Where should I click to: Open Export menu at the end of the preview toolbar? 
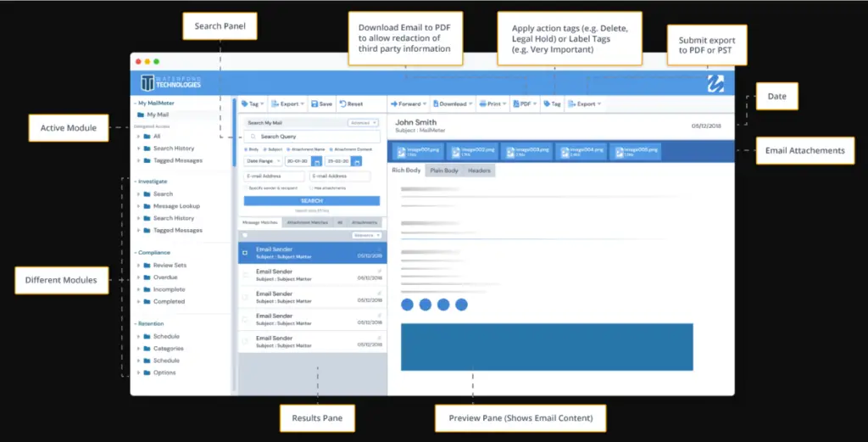[585, 104]
